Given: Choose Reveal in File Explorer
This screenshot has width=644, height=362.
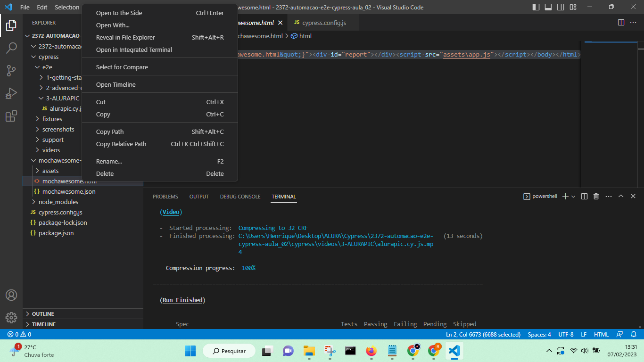Looking at the screenshot, I should [160, 37].
